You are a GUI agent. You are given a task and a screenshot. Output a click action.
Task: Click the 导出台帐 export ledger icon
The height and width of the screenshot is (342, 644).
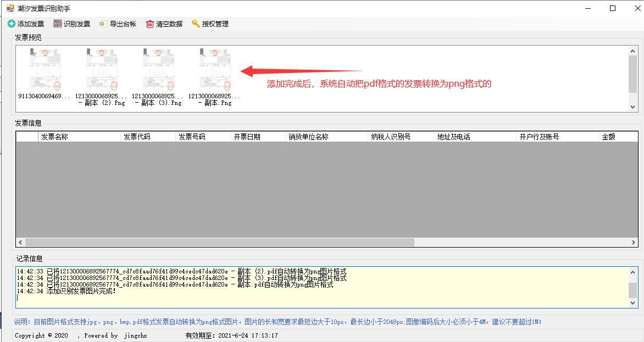(x=104, y=24)
